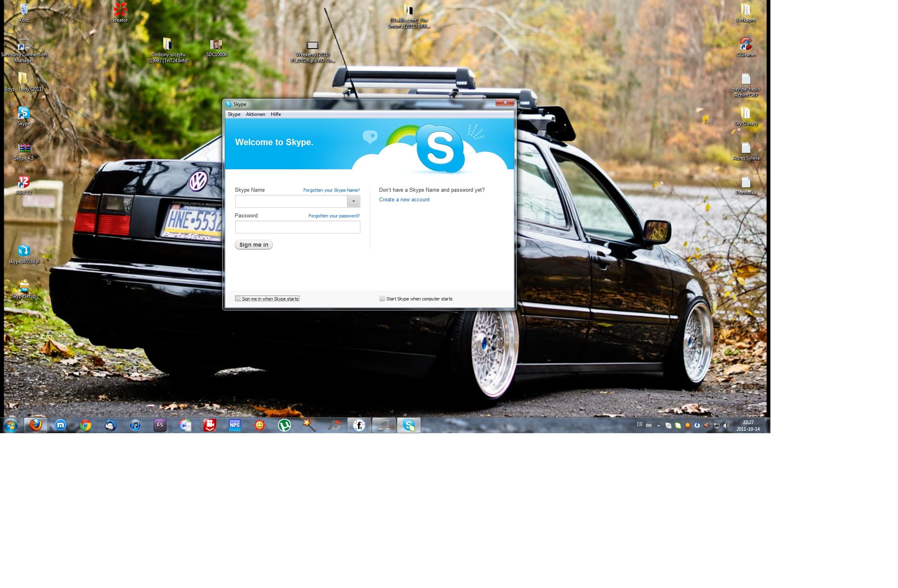898x588 pixels.
Task: Switch to Skype taskbar button
Action: (x=409, y=425)
